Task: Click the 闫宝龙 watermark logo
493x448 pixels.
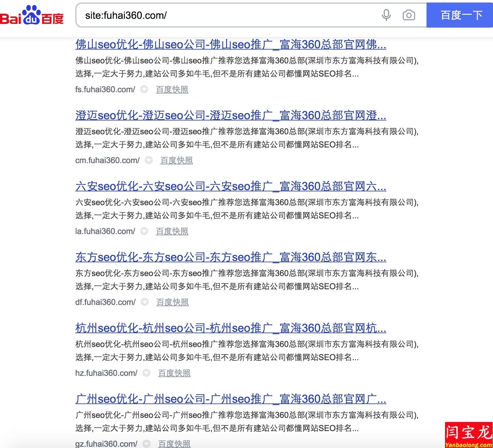Action: pyautogui.click(x=469, y=435)
